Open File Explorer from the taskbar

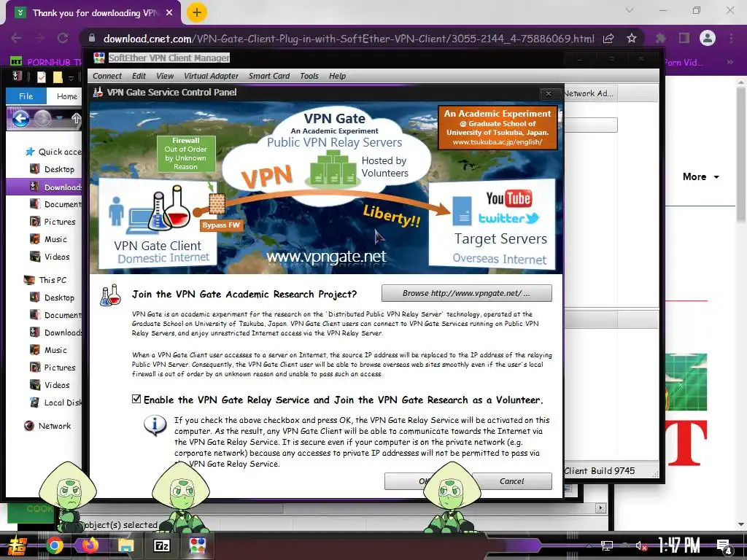point(126,545)
